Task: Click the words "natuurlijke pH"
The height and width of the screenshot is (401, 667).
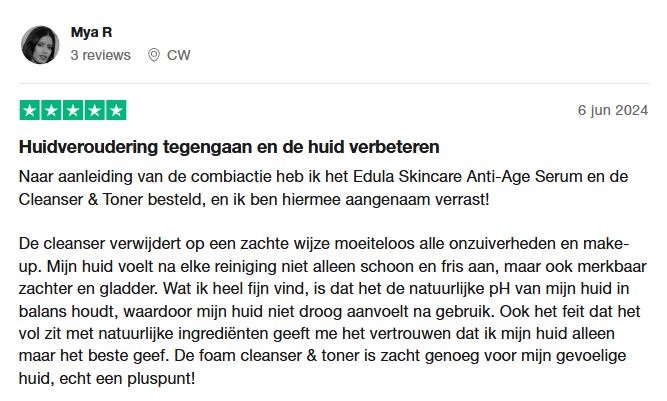Action: point(476,290)
